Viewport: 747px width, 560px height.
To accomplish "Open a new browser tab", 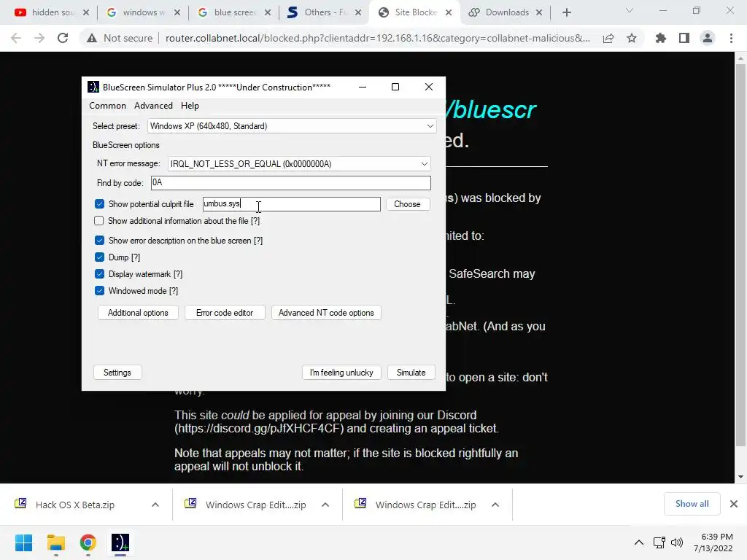I will [566, 12].
